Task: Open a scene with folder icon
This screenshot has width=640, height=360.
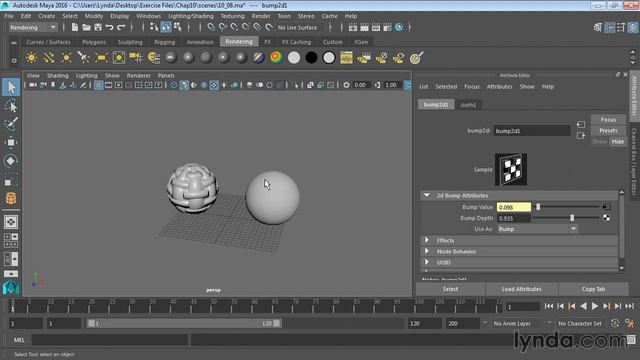Action: click(x=86, y=27)
